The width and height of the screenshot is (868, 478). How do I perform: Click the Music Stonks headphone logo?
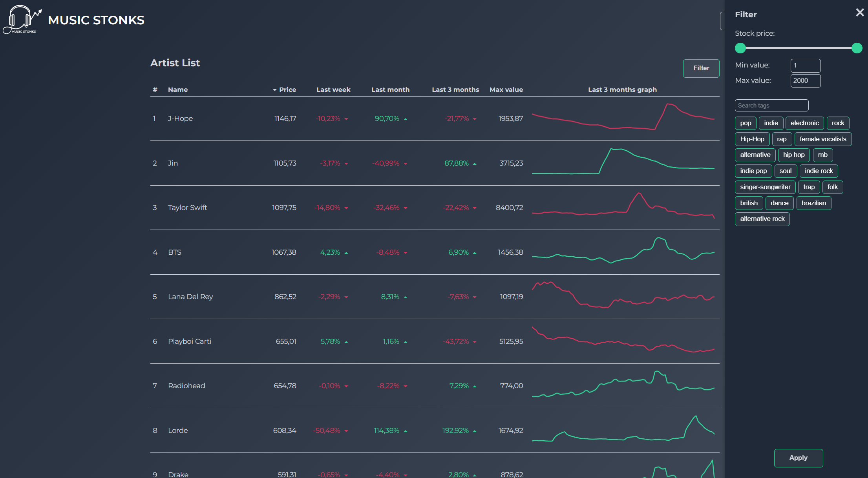pyautogui.click(x=22, y=19)
